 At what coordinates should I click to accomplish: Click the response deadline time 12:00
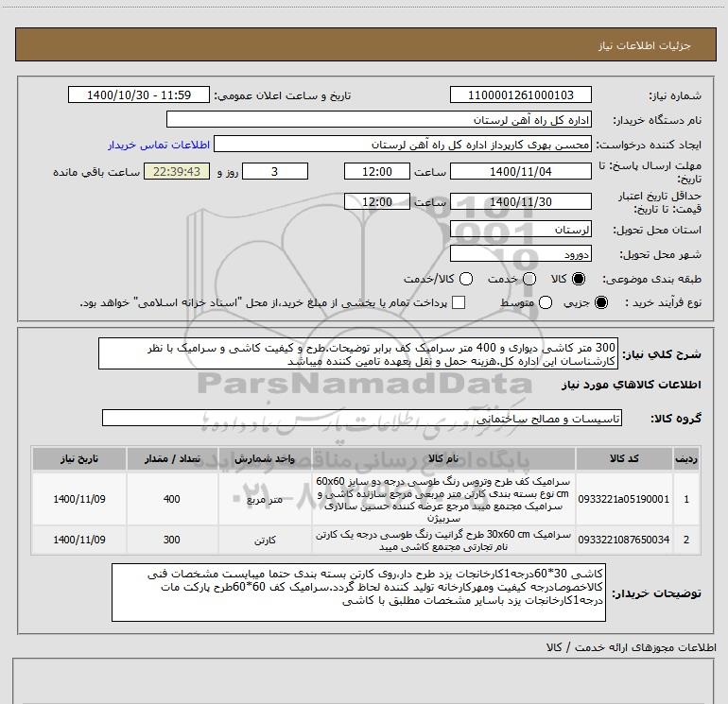click(x=377, y=172)
